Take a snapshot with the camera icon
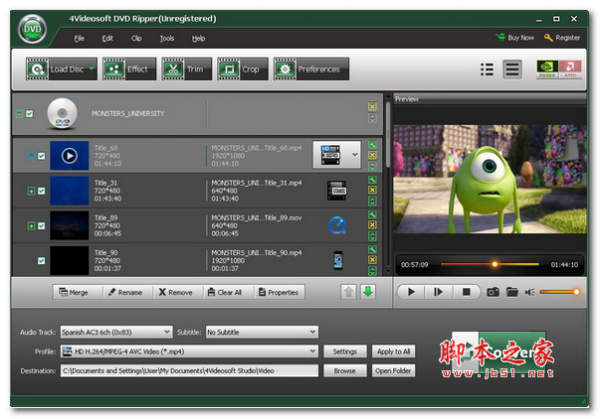This screenshot has width=600, height=419. pyautogui.click(x=492, y=292)
